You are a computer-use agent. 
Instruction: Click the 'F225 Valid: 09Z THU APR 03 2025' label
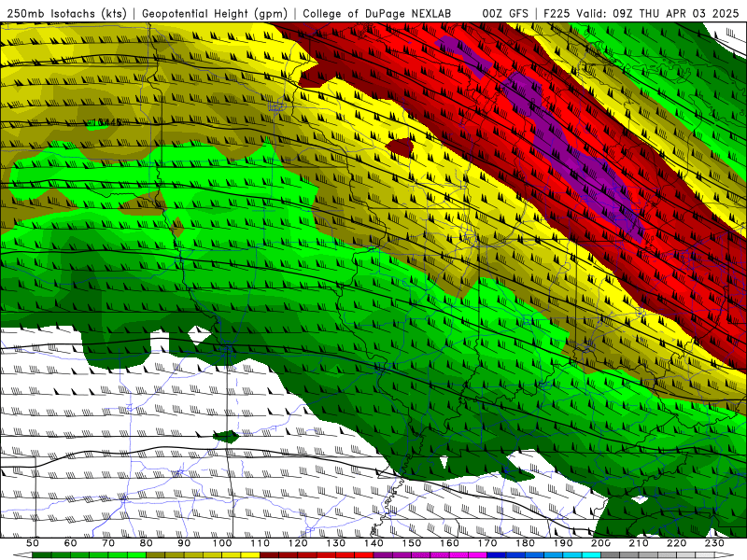tap(641, 14)
